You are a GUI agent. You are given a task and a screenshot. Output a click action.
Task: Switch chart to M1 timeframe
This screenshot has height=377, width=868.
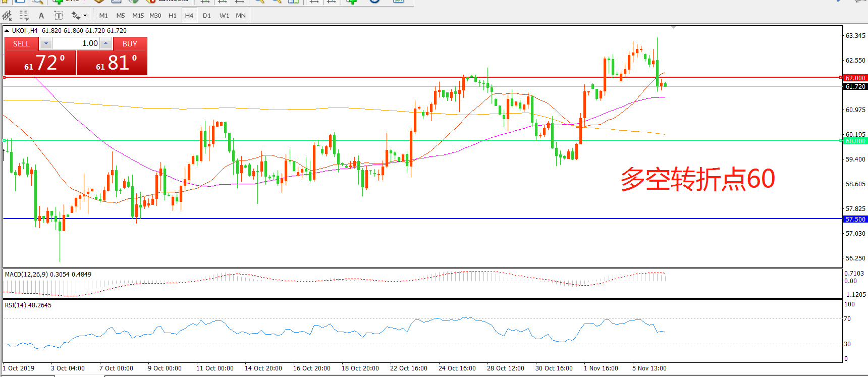tap(103, 16)
